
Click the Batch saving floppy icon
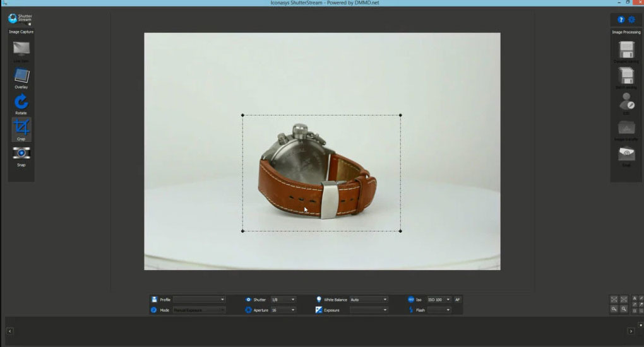(x=626, y=76)
